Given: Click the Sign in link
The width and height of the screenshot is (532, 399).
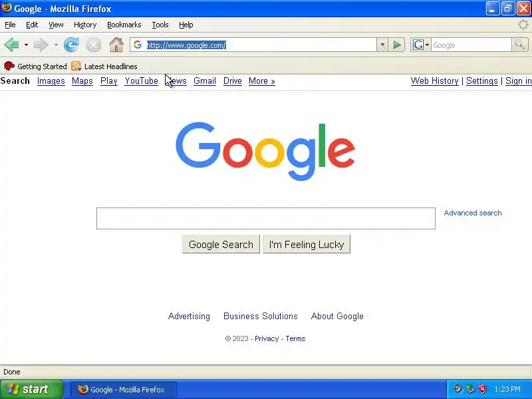Looking at the screenshot, I should click(x=519, y=81).
